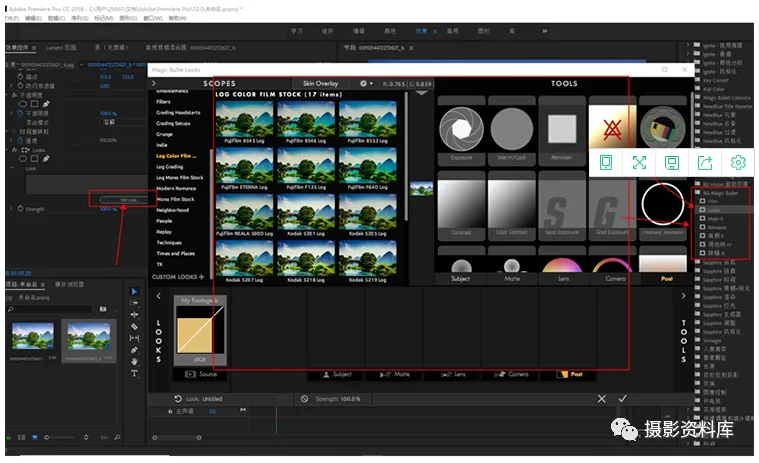759x463 pixels.
Task: Toggle the Strength bypass icon
Action: point(304,399)
